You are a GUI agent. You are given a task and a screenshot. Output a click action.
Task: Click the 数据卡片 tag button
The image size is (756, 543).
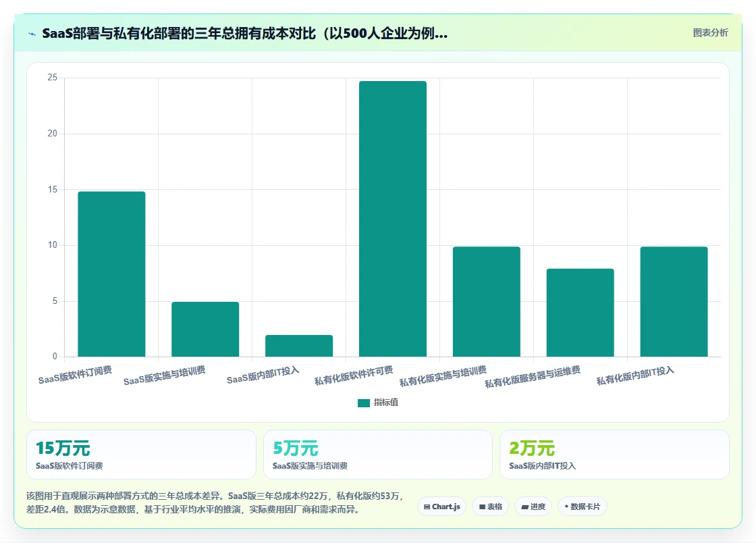583,507
